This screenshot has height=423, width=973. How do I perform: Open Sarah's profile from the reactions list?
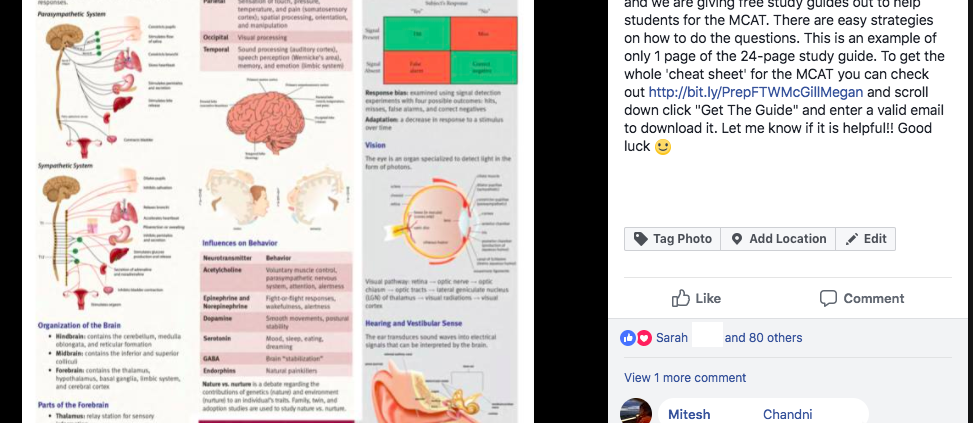[672, 338]
